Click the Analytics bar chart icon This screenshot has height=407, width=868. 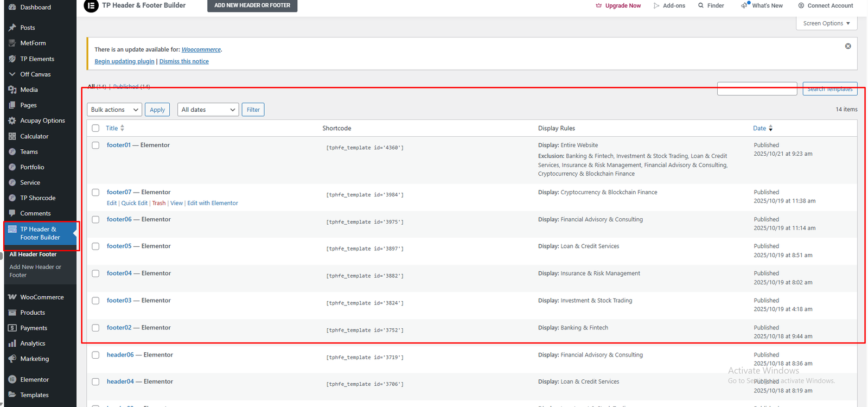12,344
